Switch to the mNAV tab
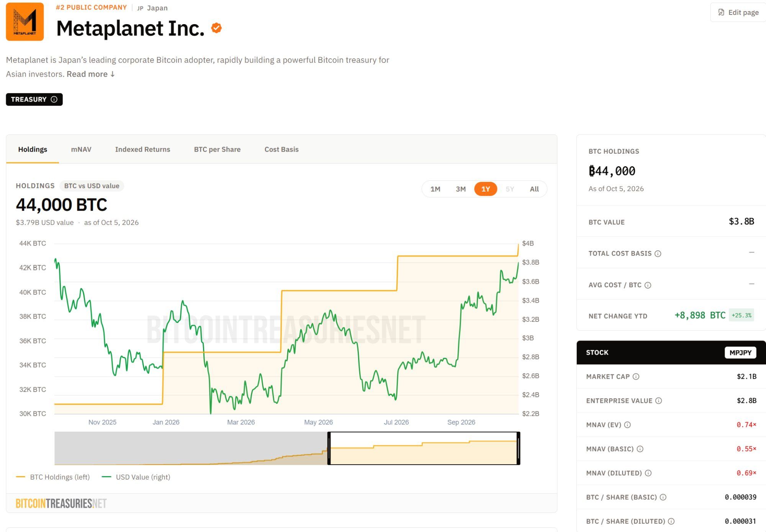 81,149
